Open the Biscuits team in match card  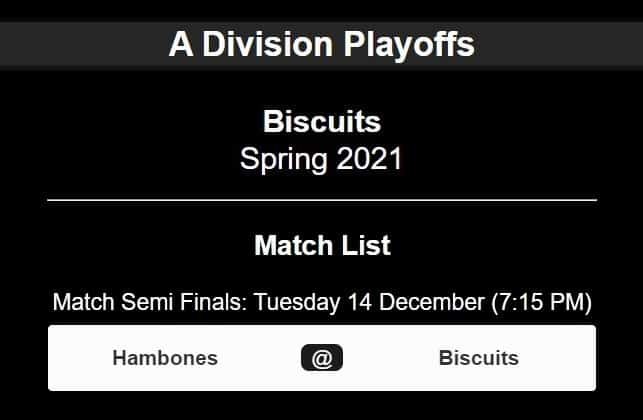pyautogui.click(x=479, y=358)
